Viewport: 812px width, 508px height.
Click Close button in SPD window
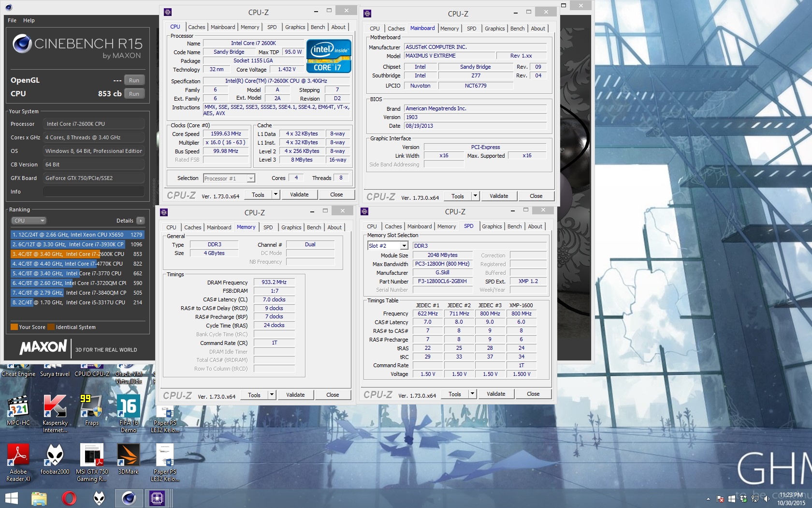click(533, 394)
